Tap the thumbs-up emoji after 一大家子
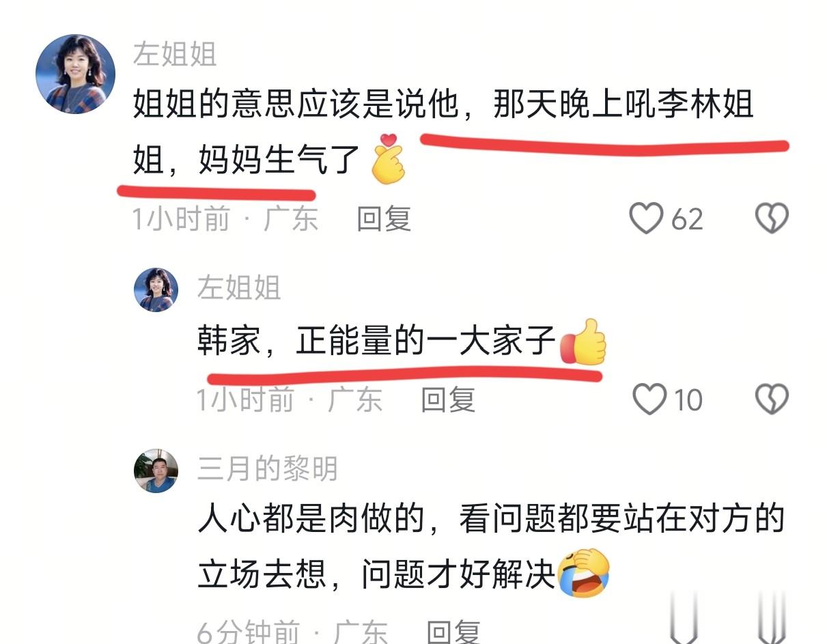This screenshot has width=827, height=644. tap(583, 342)
